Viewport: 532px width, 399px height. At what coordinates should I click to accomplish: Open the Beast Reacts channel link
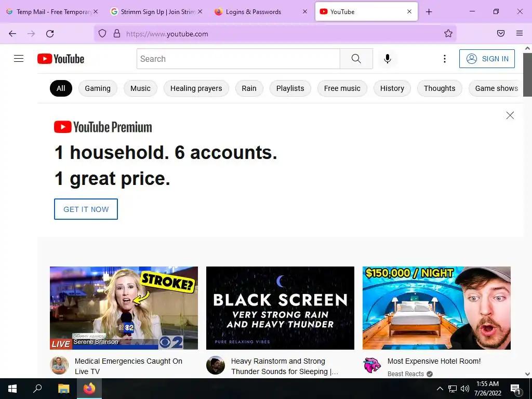point(405,374)
